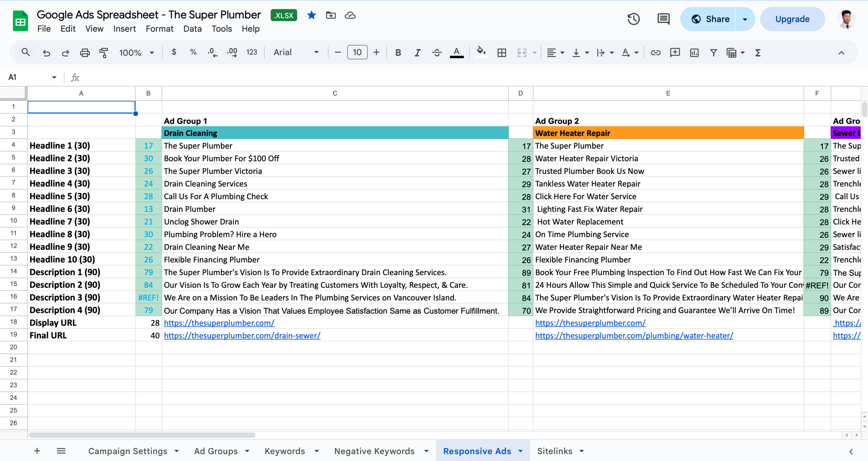Open the Data menu
The image size is (868, 461).
tap(192, 29)
